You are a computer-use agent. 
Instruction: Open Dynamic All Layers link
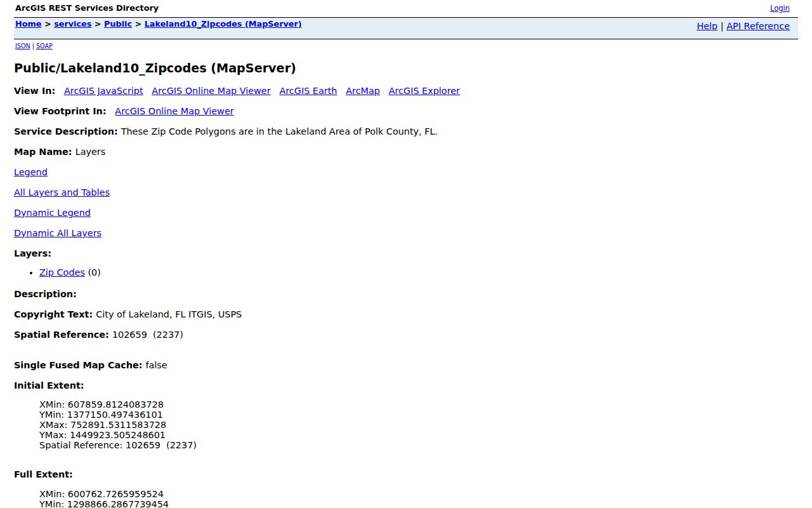click(x=58, y=233)
